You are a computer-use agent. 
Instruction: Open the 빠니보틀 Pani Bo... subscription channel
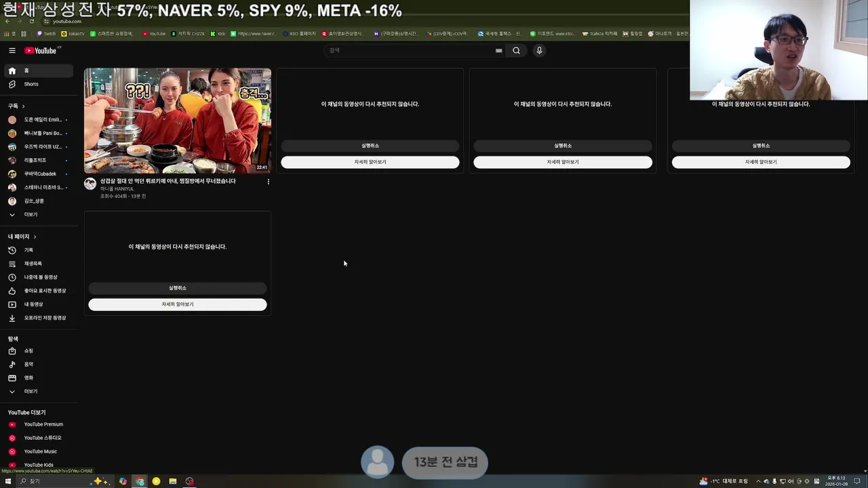[x=38, y=134]
